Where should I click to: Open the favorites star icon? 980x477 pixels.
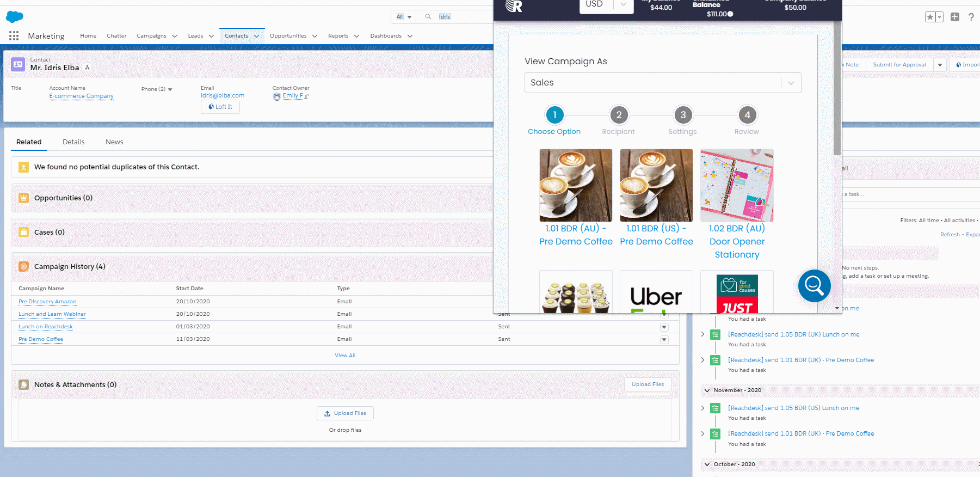930,17
